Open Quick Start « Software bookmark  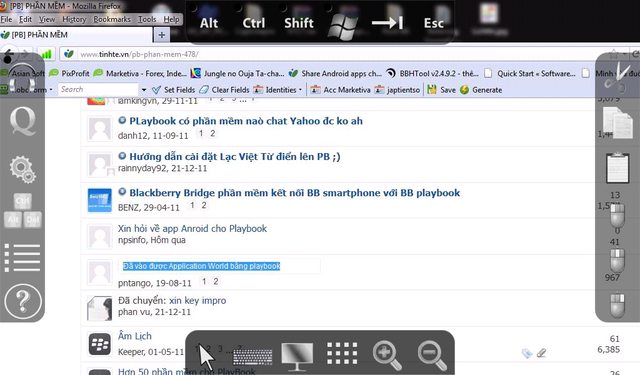(530, 73)
